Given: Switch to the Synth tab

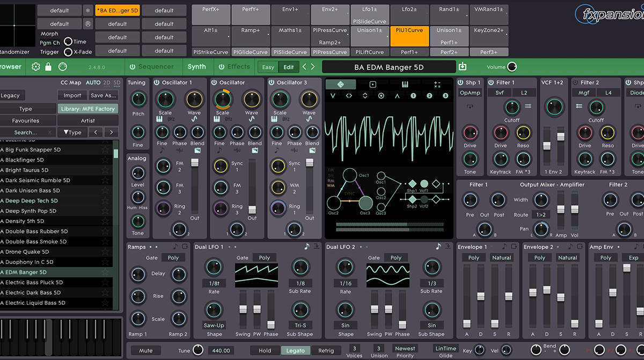Looking at the screenshot, I should point(196,67).
